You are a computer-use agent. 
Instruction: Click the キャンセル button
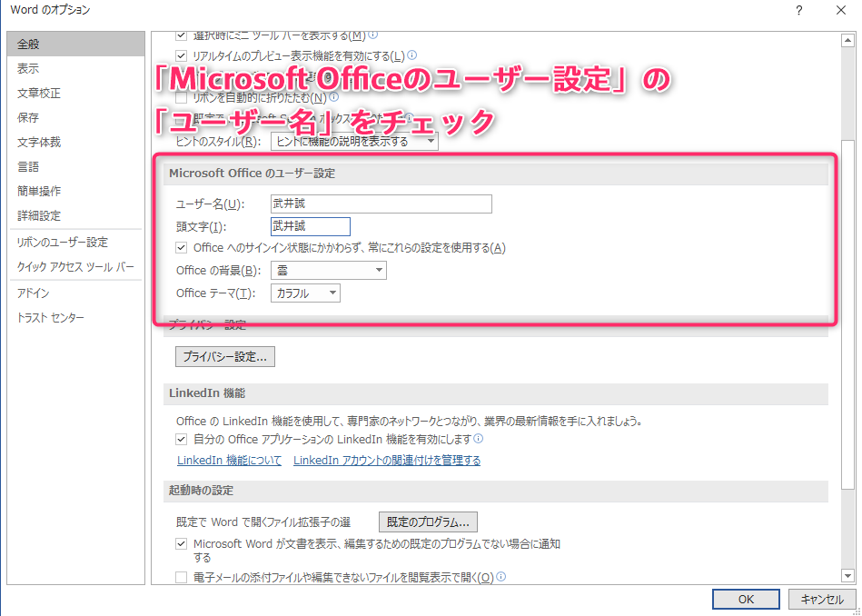(x=822, y=600)
